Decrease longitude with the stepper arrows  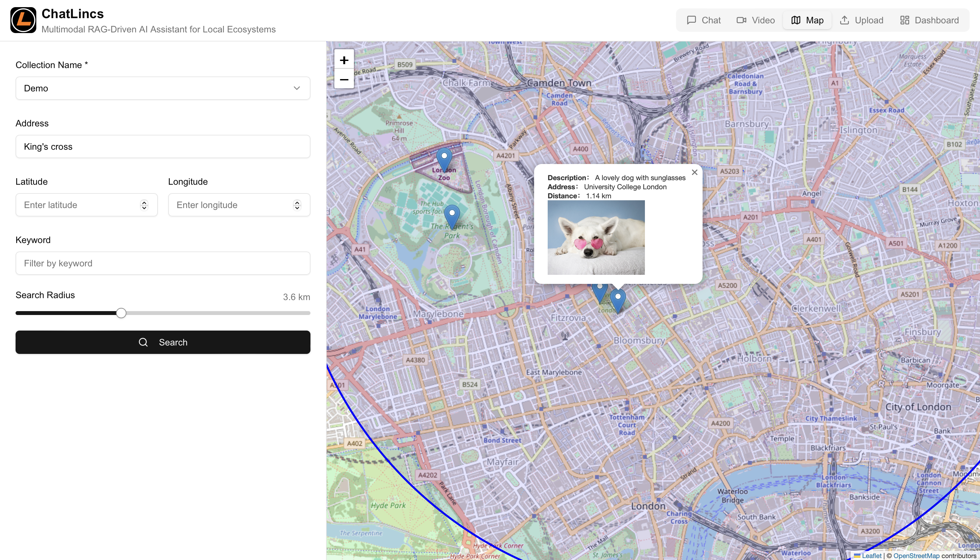[x=297, y=208]
